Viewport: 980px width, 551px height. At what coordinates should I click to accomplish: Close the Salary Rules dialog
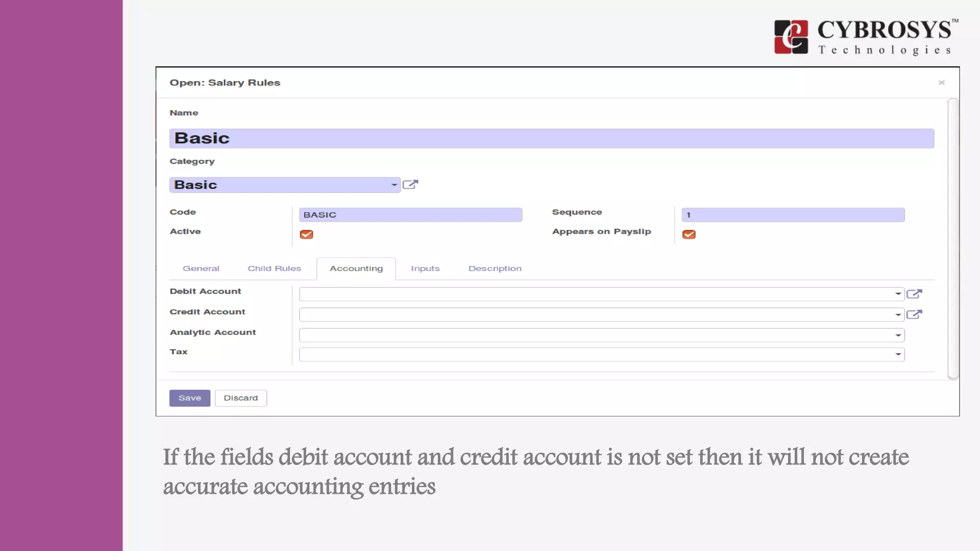[941, 83]
